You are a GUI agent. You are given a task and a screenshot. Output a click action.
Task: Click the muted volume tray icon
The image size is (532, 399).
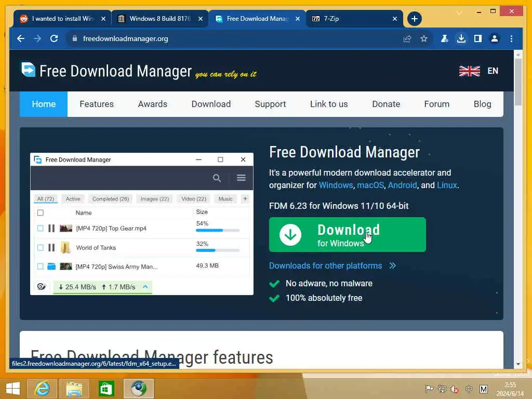(455, 389)
